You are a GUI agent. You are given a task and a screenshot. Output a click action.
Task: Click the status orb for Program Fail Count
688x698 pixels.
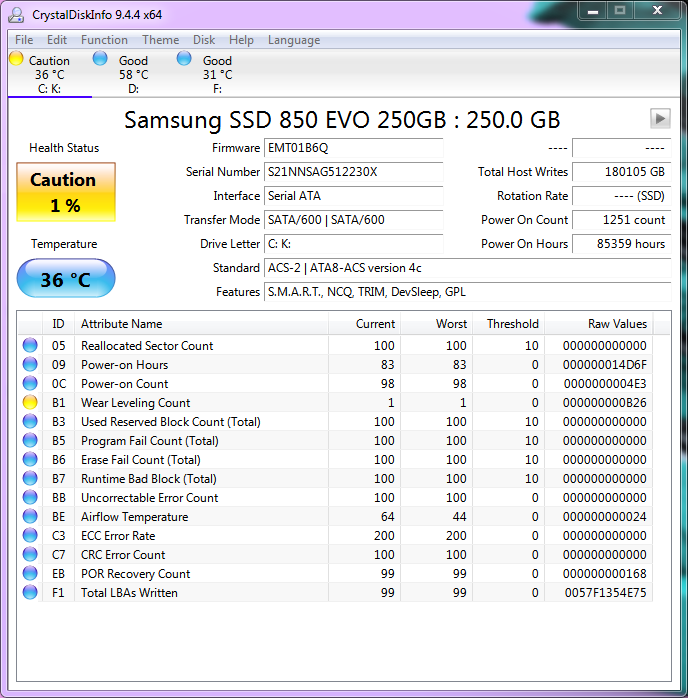coord(30,440)
